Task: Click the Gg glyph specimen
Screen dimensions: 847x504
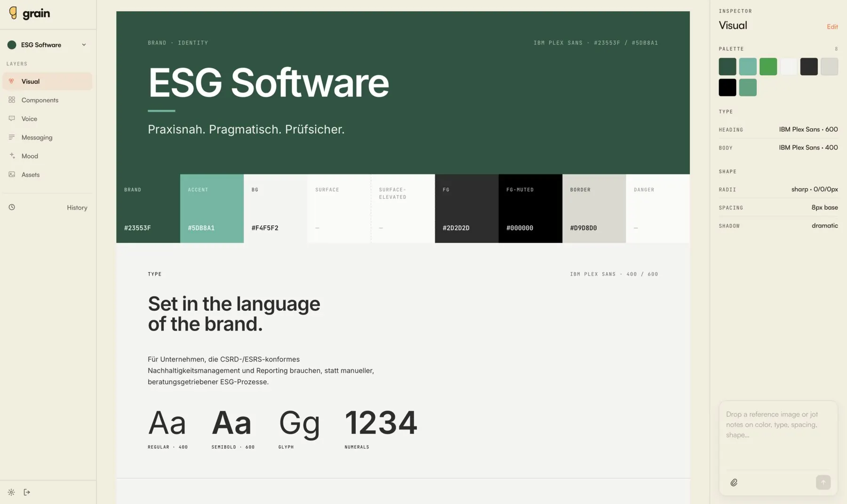Action: point(299,424)
